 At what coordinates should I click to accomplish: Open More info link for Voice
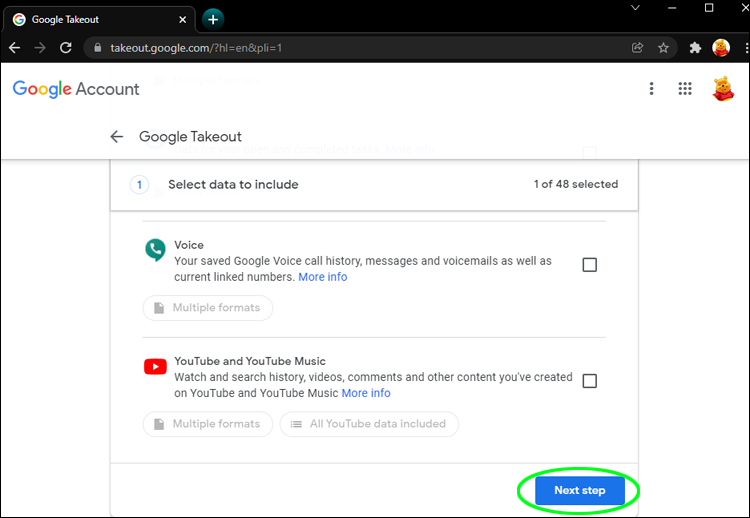[x=323, y=277]
